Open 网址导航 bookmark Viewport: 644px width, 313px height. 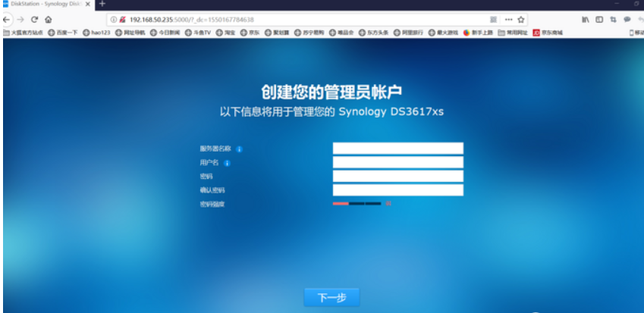130,33
